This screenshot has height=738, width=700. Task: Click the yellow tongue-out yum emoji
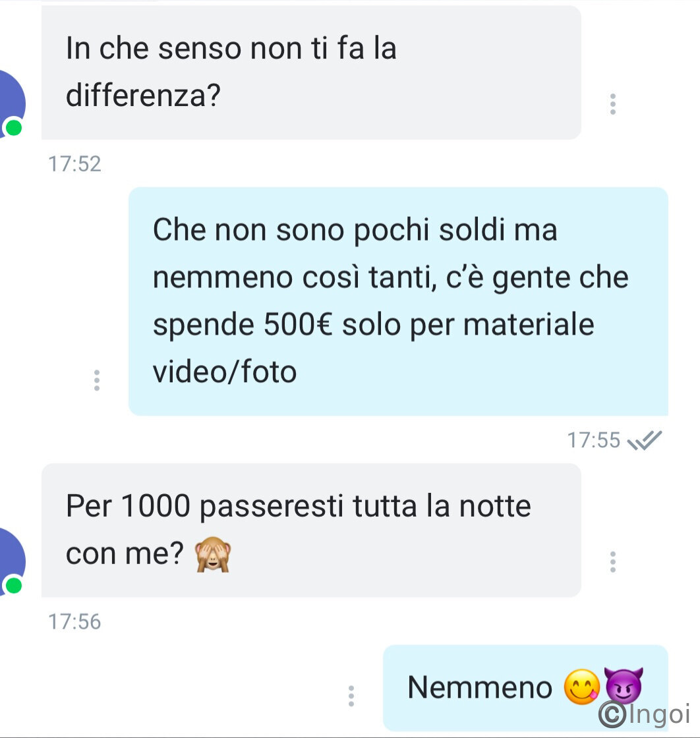click(x=582, y=687)
